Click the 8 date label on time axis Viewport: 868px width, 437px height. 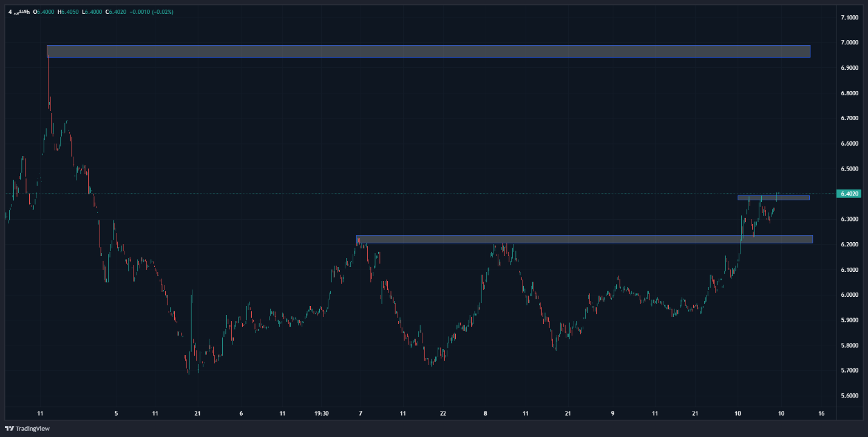[486, 413]
